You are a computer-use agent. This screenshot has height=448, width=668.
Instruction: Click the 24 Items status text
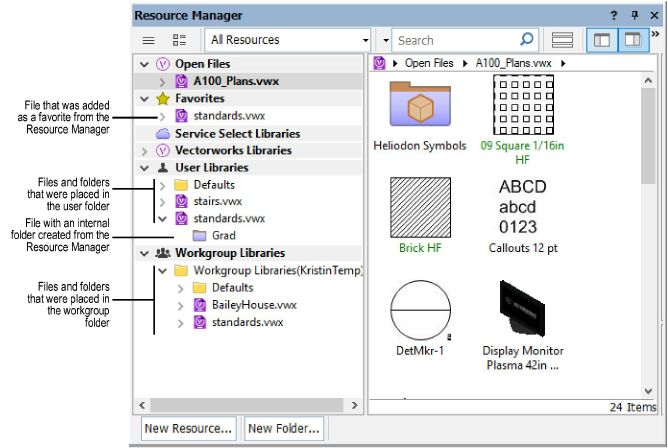click(633, 408)
